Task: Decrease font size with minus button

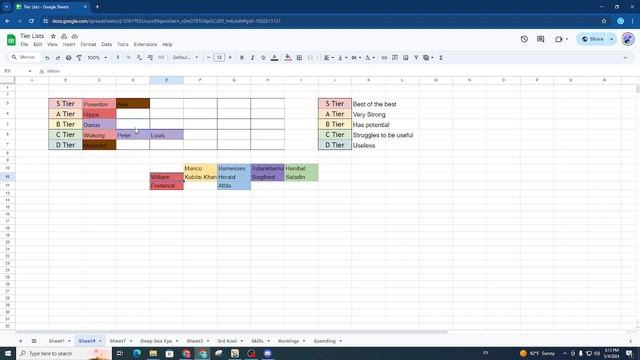Action: (209, 58)
